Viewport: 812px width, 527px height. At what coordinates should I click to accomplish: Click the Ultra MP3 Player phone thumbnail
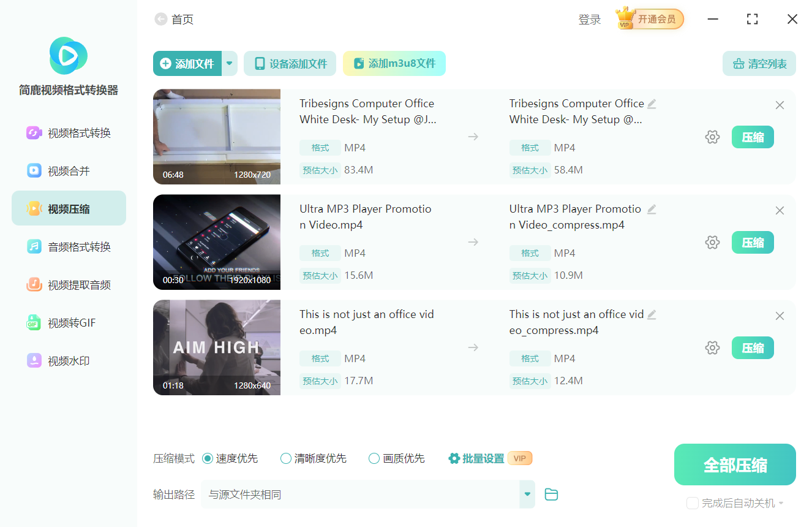click(x=217, y=242)
